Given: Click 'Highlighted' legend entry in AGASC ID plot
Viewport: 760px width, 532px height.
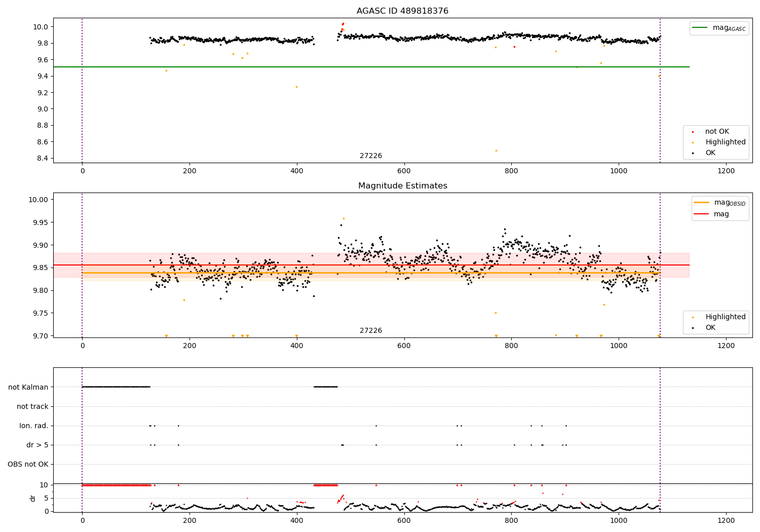Looking at the screenshot, I should pos(719,142).
